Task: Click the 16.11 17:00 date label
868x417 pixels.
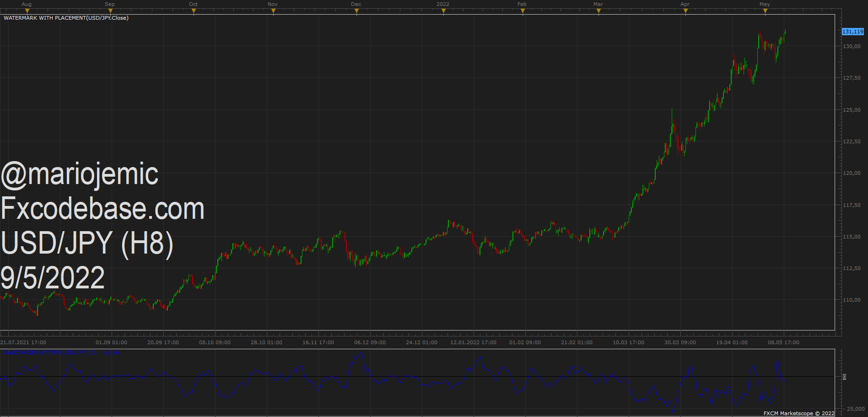Action: 318,342
